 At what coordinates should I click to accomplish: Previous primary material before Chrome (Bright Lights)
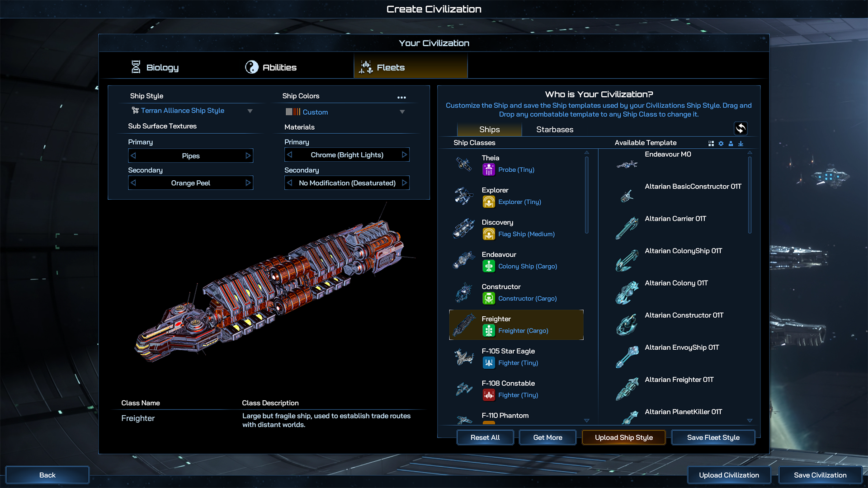(290, 155)
